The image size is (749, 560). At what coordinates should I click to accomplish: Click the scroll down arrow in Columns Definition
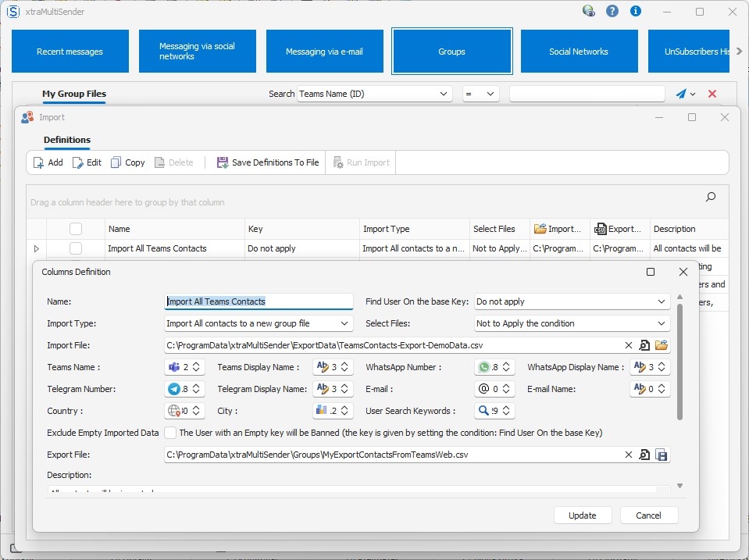679,486
